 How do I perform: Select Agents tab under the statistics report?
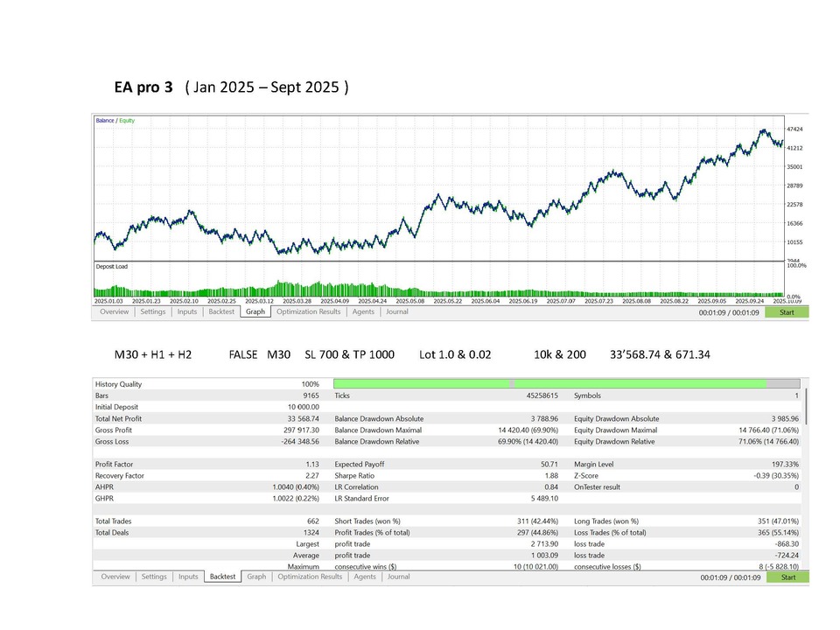[x=364, y=577]
